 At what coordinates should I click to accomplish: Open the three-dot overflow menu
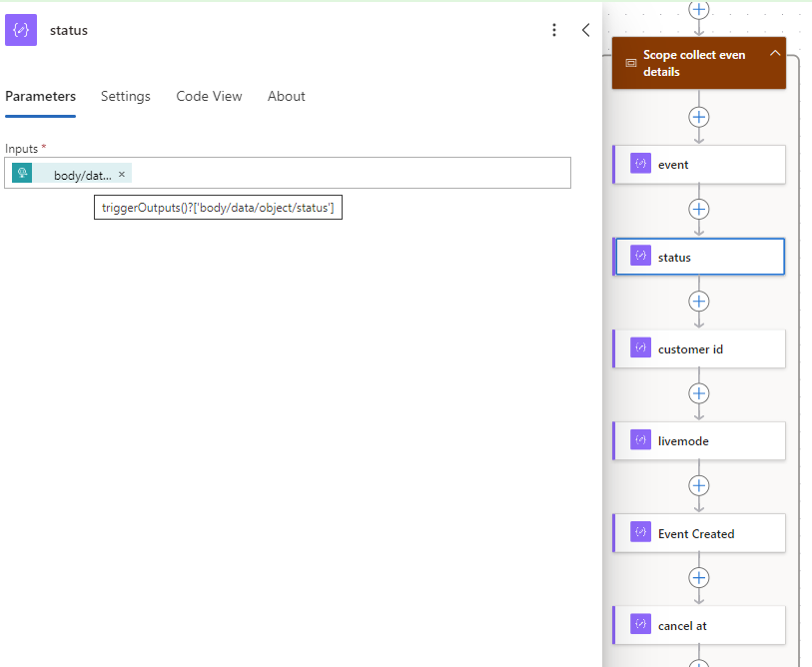pyautogui.click(x=554, y=30)
